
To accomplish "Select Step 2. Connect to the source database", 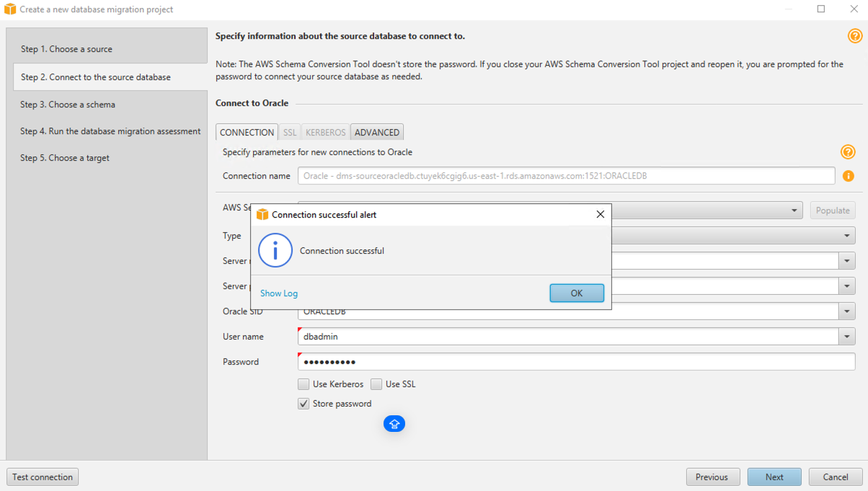I will coord(110,77).
